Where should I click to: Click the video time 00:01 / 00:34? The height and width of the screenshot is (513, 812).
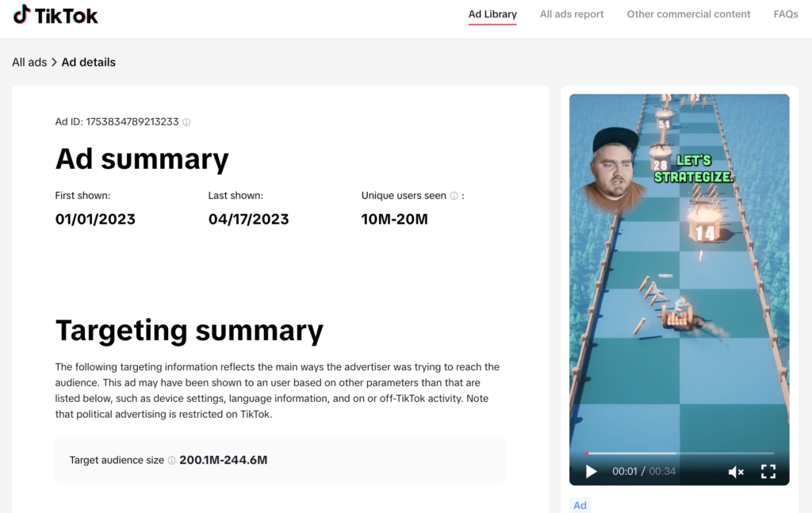(x=644, y=472)
